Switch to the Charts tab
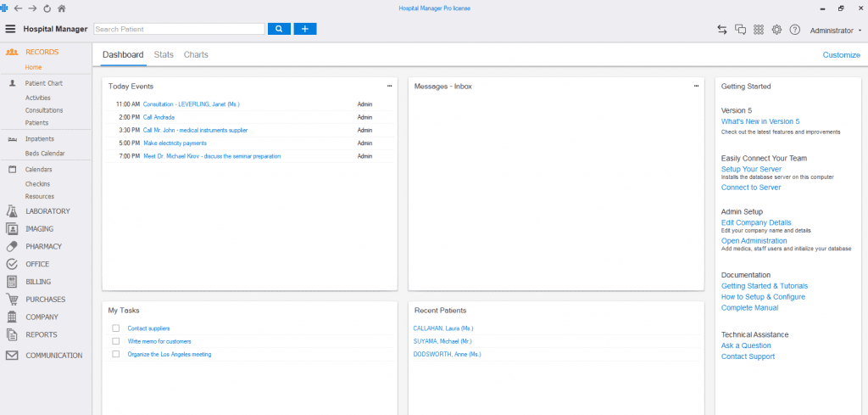This screenshot has width=868, height=415. [x=196, y=55]
